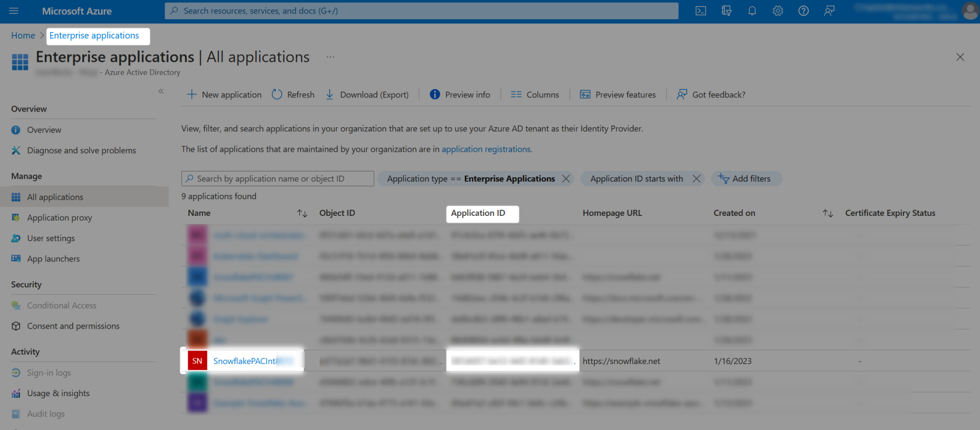This screenshot has height=430, width=980.
Task: Open Preview features
Action: click(x=618, y=95)
